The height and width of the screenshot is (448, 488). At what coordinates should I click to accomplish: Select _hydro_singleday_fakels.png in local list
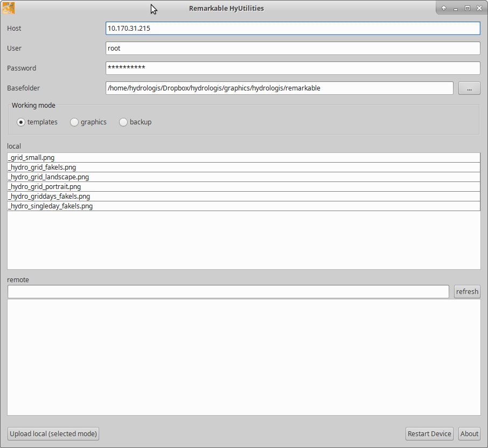243,206
